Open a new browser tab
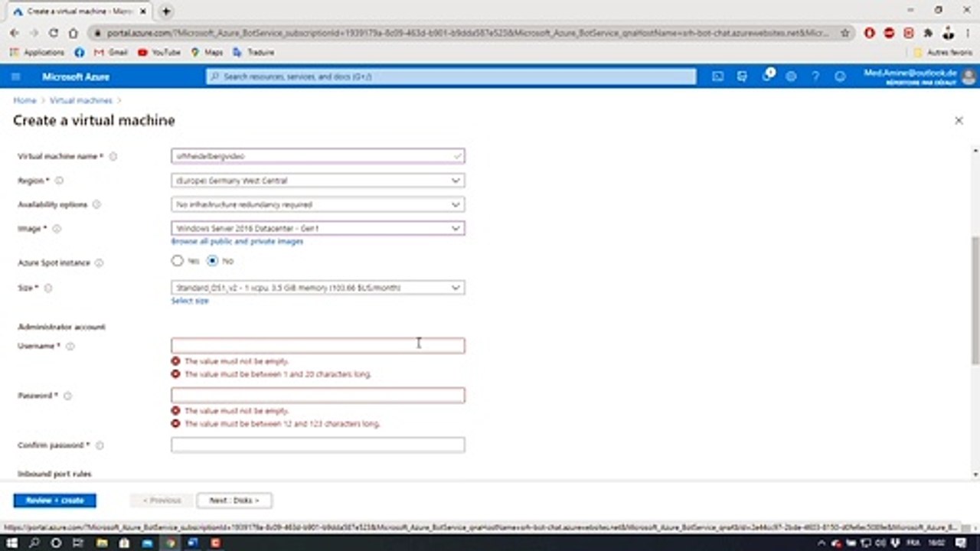This screenshot has width=980, height=551. click(x=166, y=11)
